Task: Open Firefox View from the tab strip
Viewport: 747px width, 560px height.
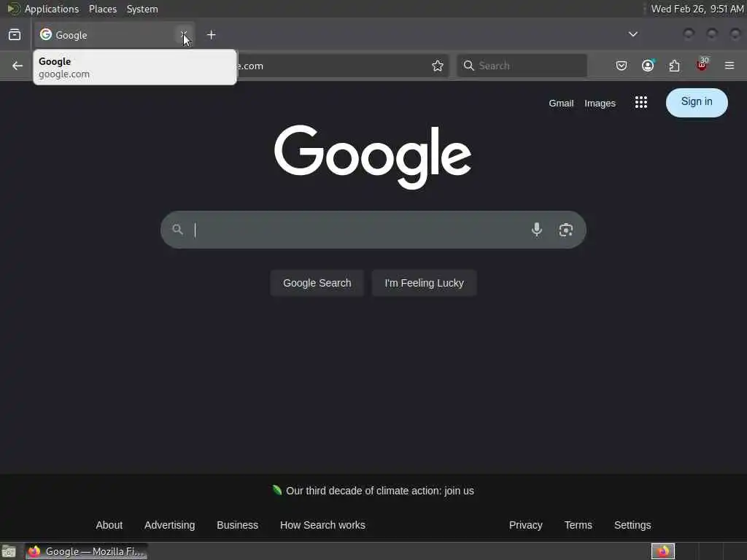Action: (x=15, y=35)
